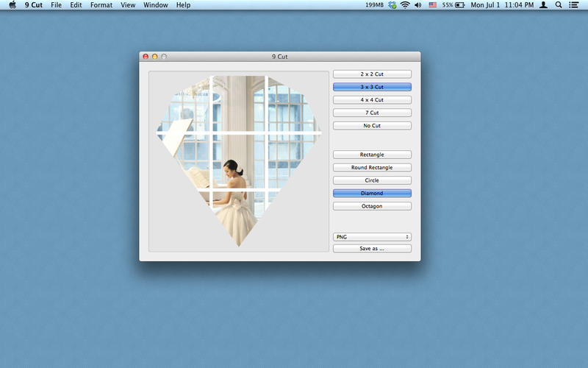Select the 3 x 3 Cut option

click(372, 87)
